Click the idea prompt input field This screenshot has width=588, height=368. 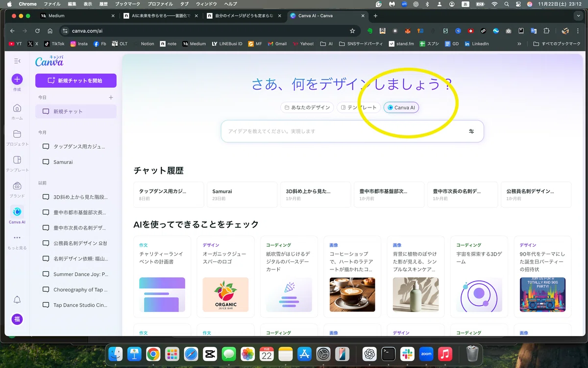pos(343,131)
